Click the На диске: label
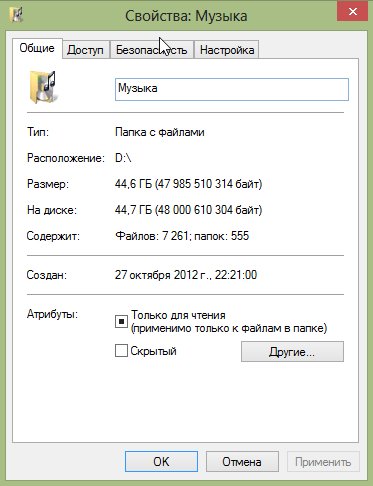The height and width of the screenshot is (486, 373). [52, 210]
